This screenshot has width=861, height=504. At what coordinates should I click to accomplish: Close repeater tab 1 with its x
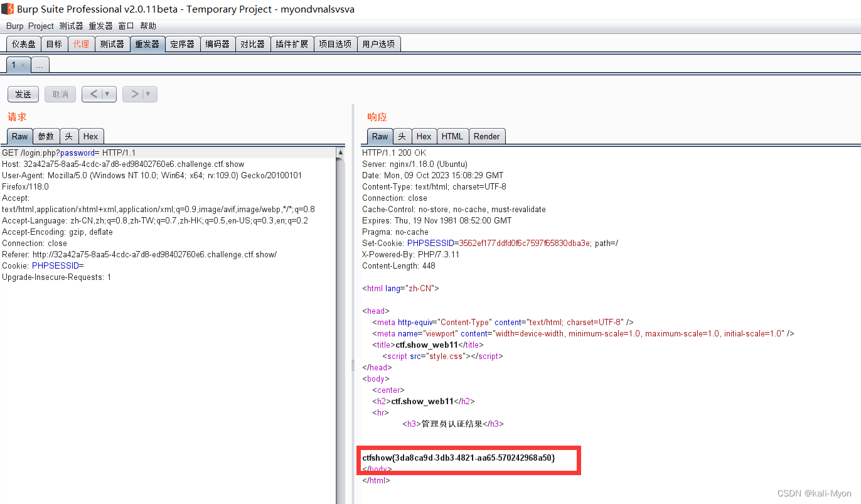(x=23, y=65)
